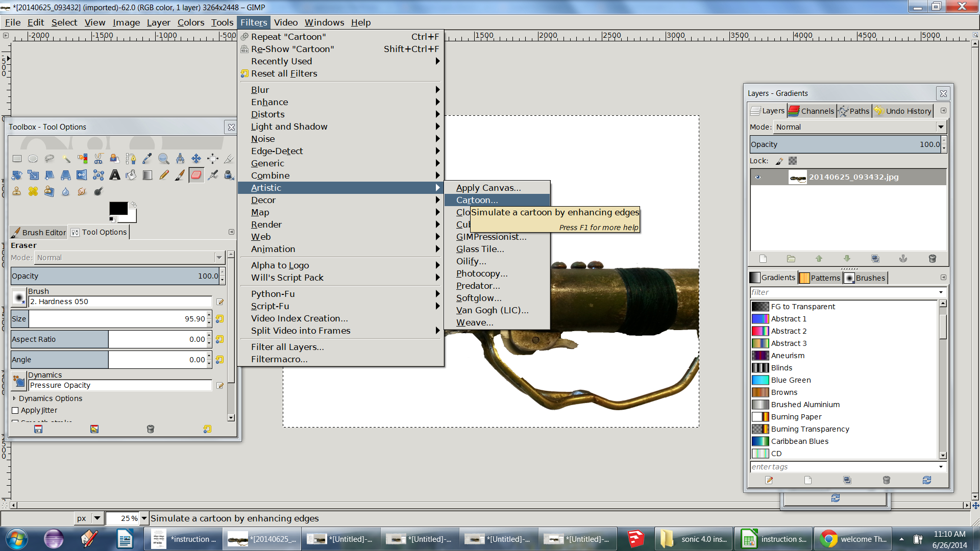Viewport: 980px width, 551px height.
Task: Select the Rectangle Select tool
Action: click(17, 159)
